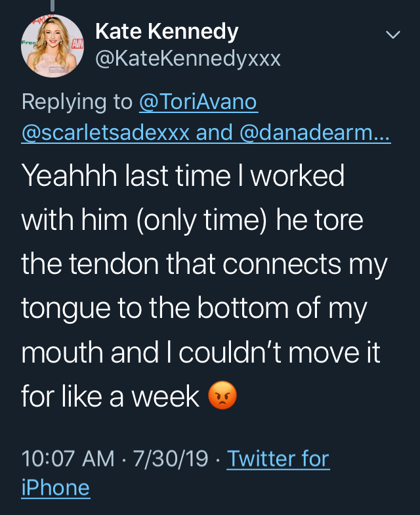Open the tweet options chevron menu
The height and width of the screenshot is (515, 420).
(x=392, y=34)
